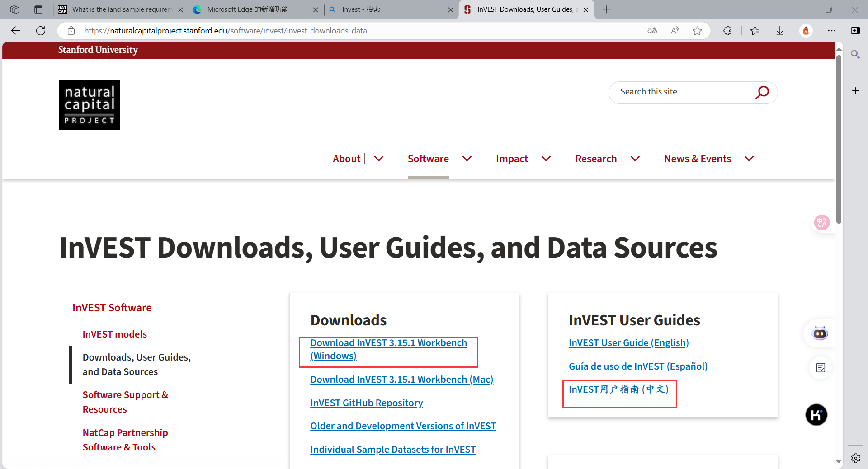The height and width of the screenshot is (469, 868).
Task: Click the floating notes icon
Action: click(x=820, y=368)
